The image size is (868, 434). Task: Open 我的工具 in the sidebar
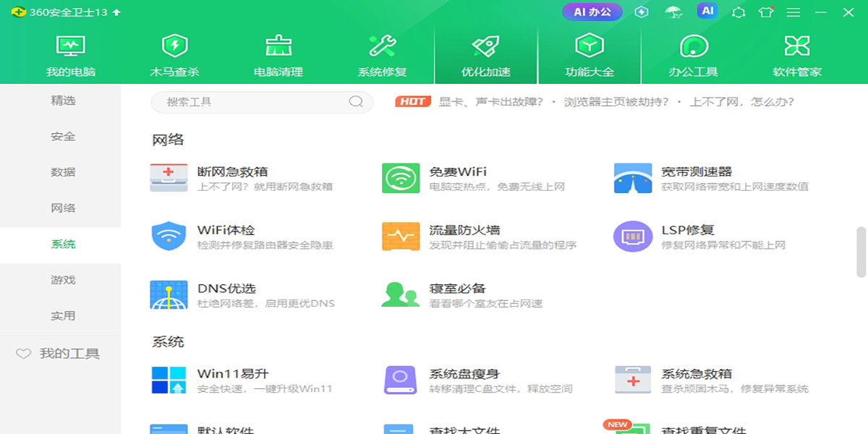(60, 354)
